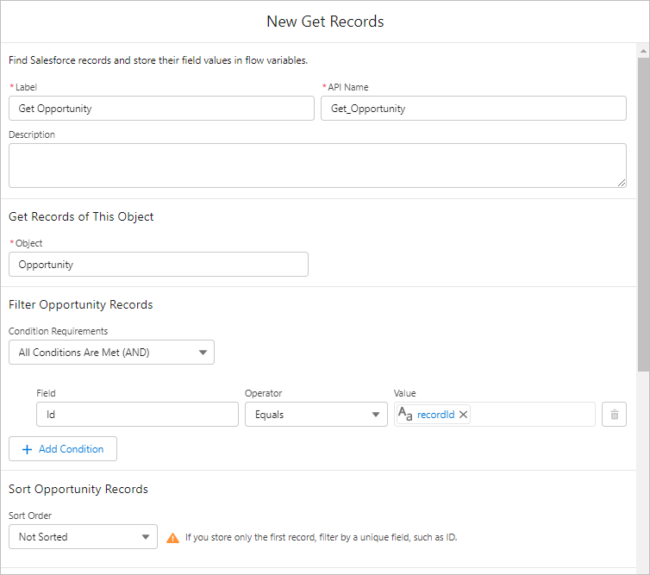Open the Condition Requirements dropdown

[112, 352]
